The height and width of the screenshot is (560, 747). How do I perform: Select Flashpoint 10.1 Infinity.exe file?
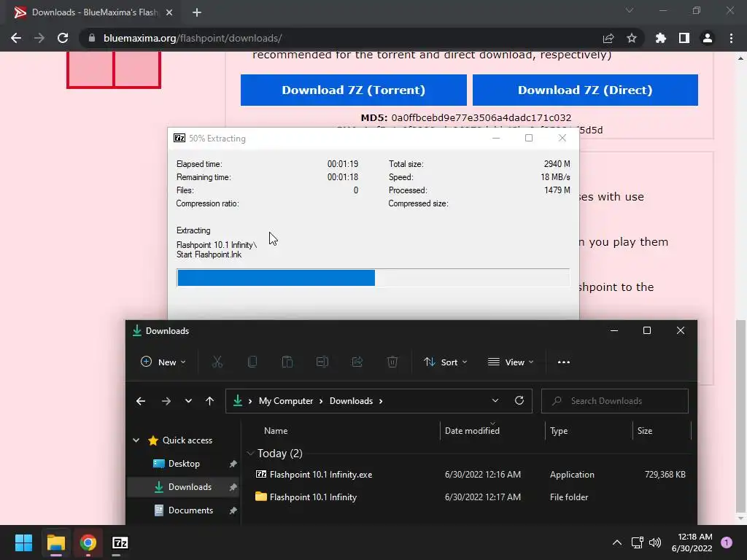(x=321, y=475)
